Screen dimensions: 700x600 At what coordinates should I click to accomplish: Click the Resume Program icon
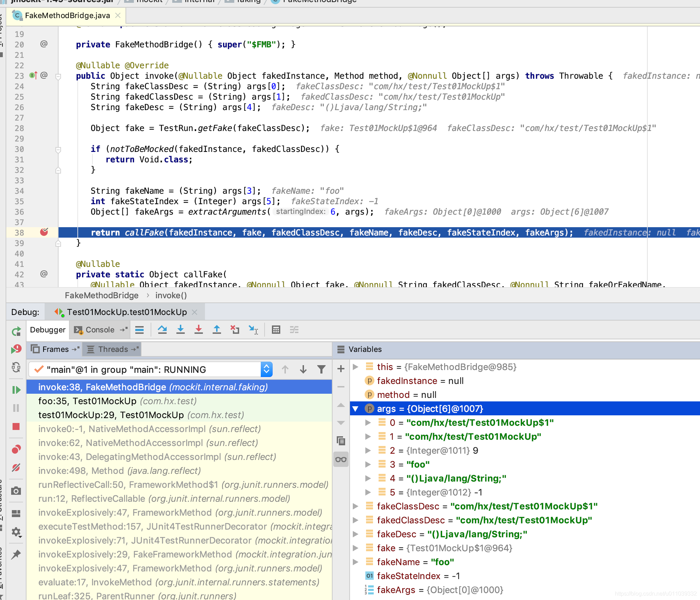pos(16,390)
